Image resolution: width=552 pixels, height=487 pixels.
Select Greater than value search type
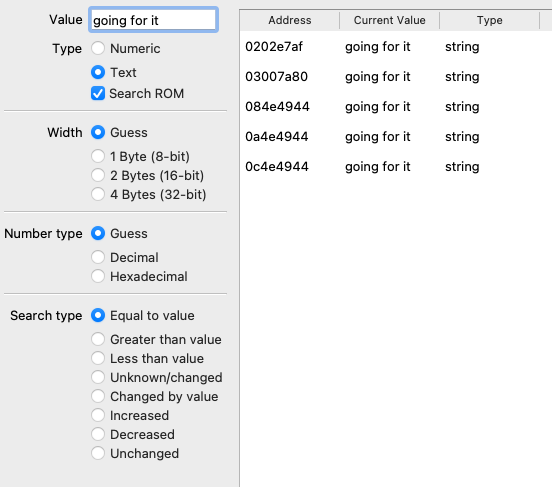(x=98, y=339)
